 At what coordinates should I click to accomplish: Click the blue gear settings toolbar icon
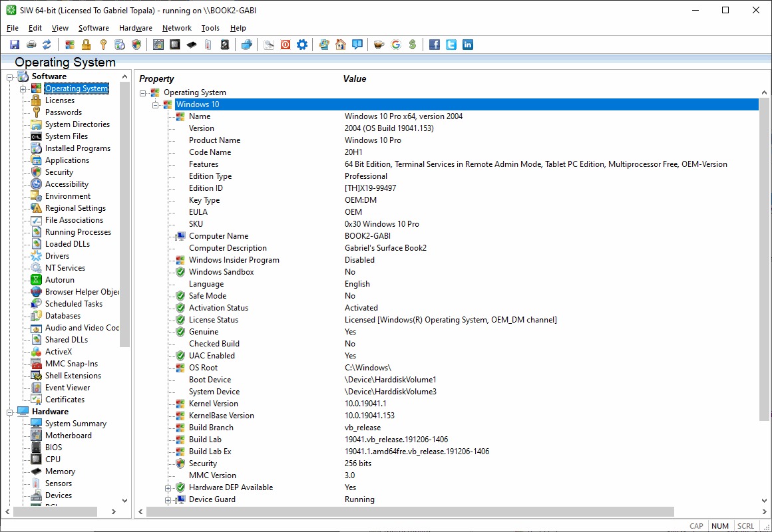(302, 45)
